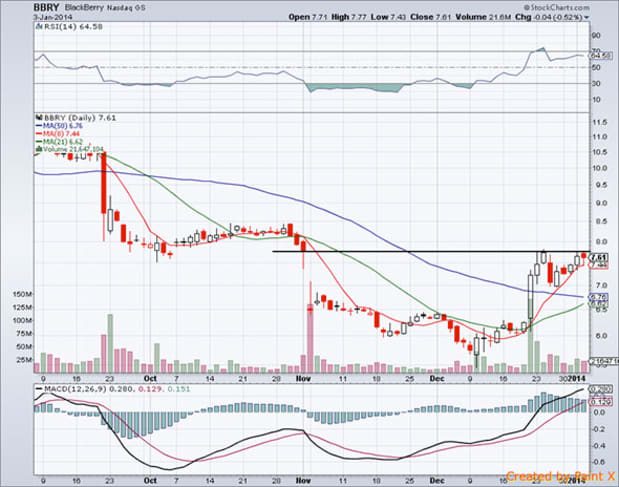Click the Volume legend icon in price panel
Image resolution: width=619 pixels, height=487 pixels.
pyautogui.click(x=39, y=149)
